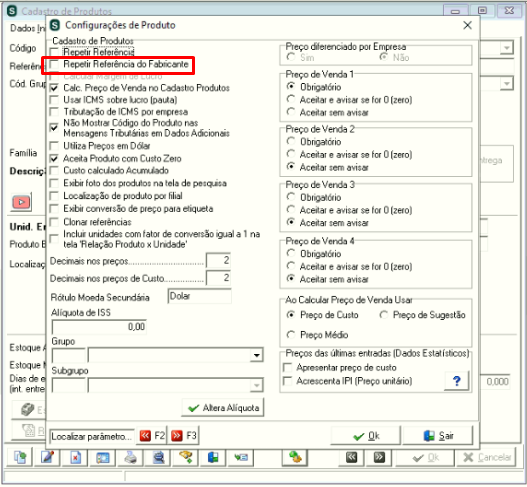Click the delete record icon with red X

pos(75,457)
